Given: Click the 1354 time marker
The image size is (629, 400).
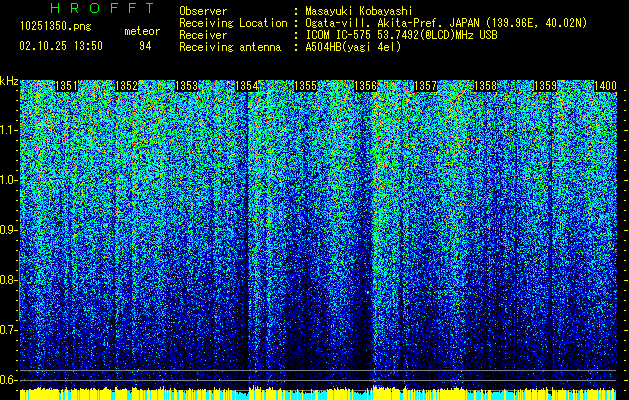Looking at the screenshot, I should click(246, 86).
